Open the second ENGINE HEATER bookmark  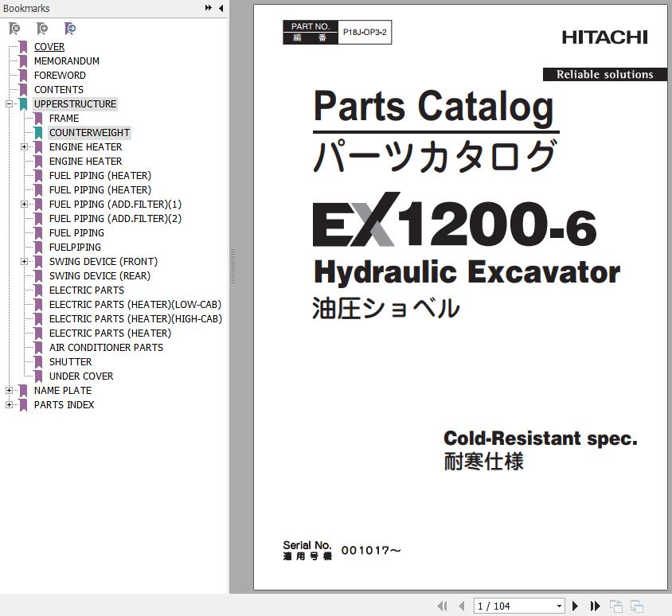tap(85, 162)
